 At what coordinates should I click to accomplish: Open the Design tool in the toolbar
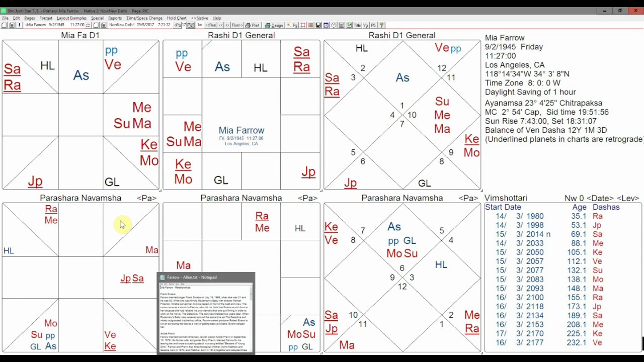click(x=274, y=25)
